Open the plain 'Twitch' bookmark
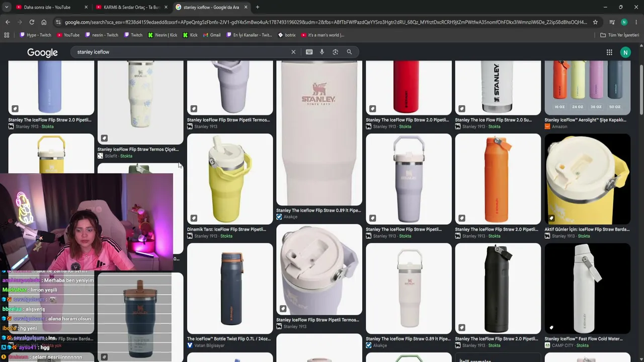Viewport: 644px width, 362px height. tap(133, 35)
